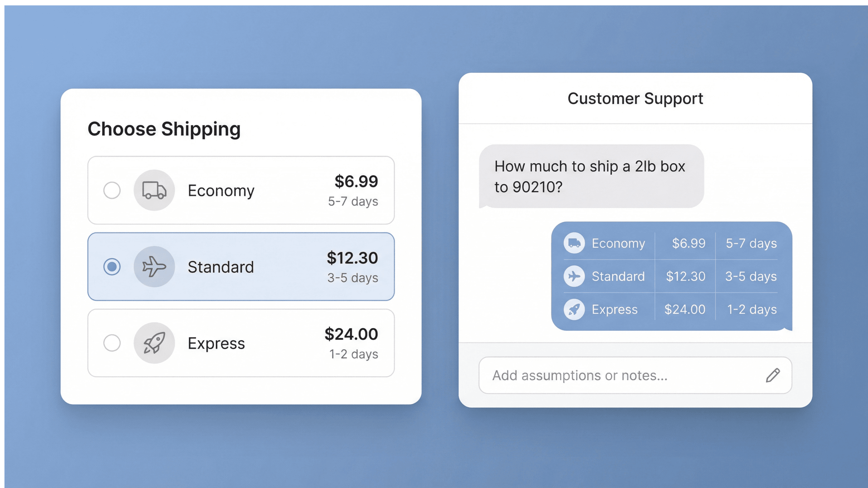The image size is (868, 488).
Task: Click the $12.30 Standard price in shipping card
Action: (352, 258)
